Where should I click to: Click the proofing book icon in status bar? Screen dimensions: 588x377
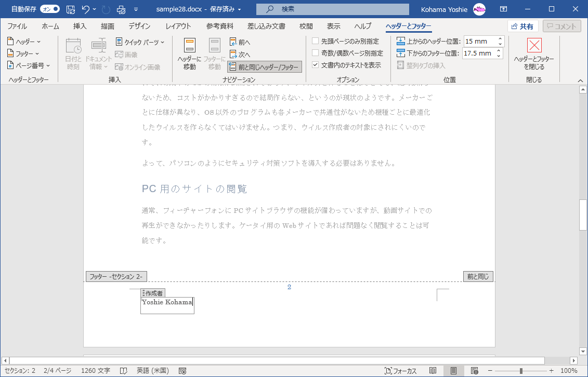[x=123, y=371]
